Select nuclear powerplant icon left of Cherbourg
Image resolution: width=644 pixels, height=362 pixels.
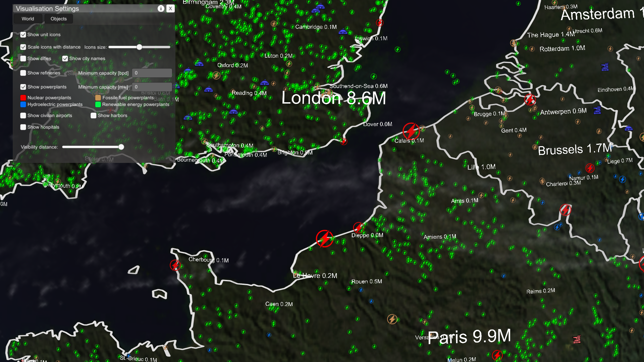[x=175, y=265]
